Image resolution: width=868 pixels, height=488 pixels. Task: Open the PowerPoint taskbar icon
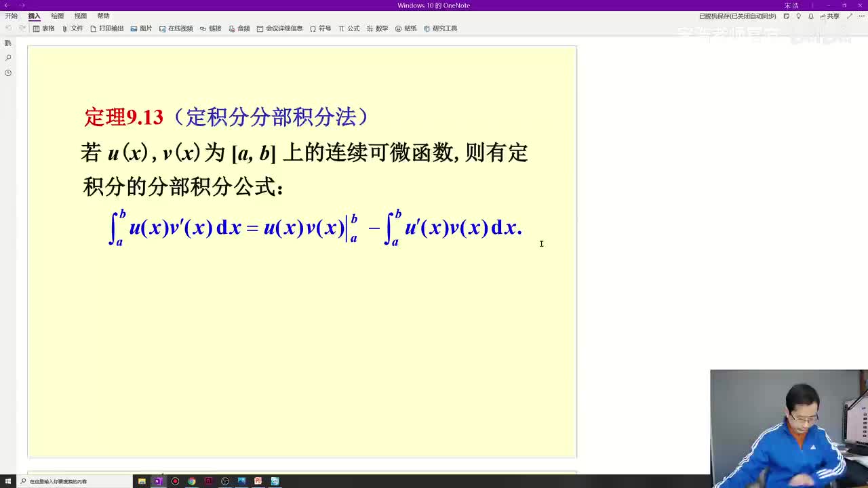[258, 481]
